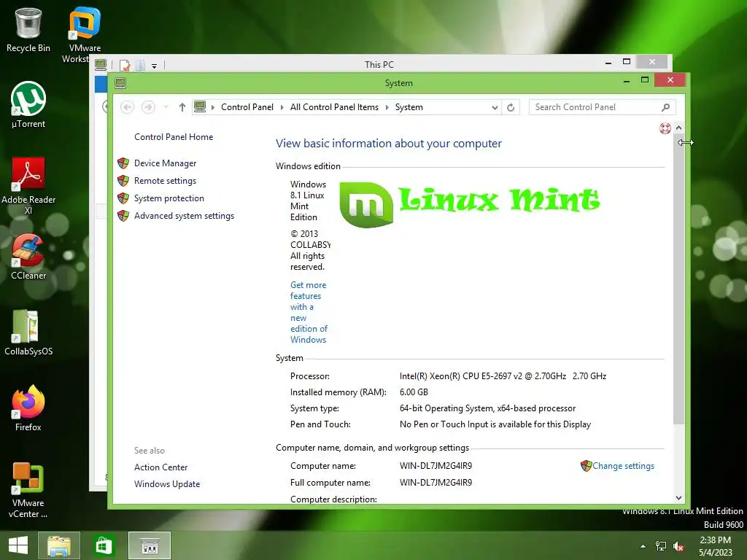Open the network tray icon
747x560 pixels.
660,546
